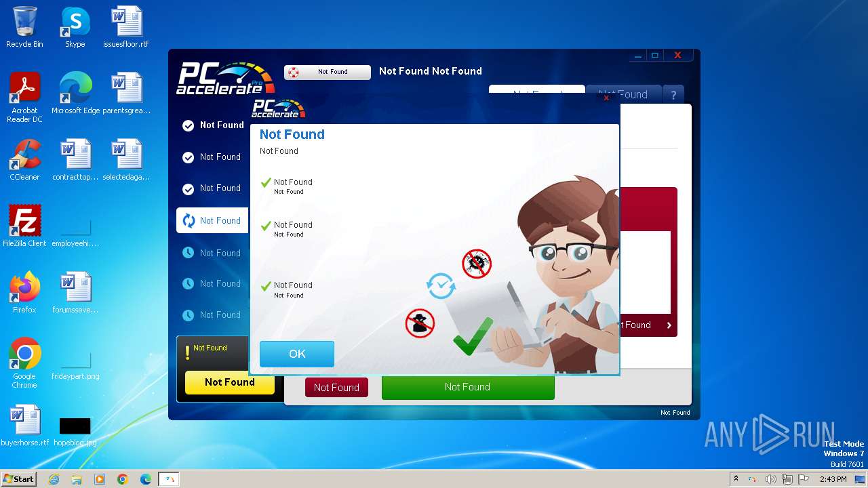This screenshot has height=488, width=868.
Task: Click the yellow exclamation warning icon
Action: pyautogui.click(x=187, y=353)
